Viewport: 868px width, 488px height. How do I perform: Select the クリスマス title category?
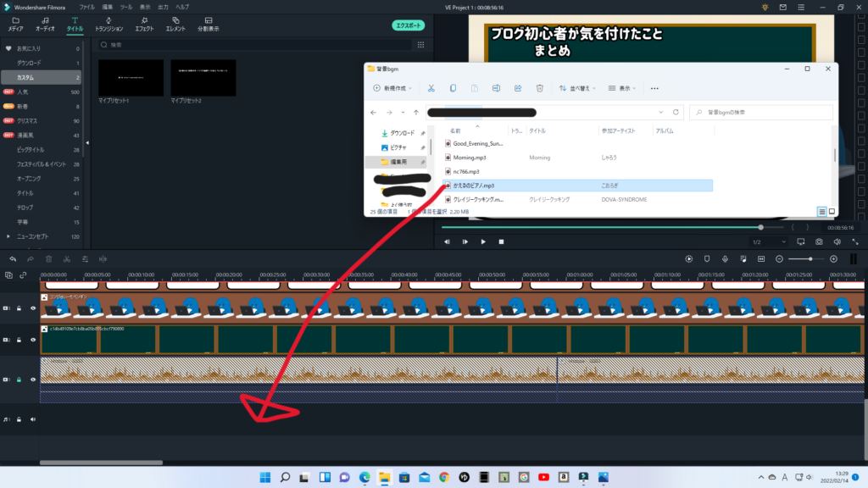click(x=42, y=120)
